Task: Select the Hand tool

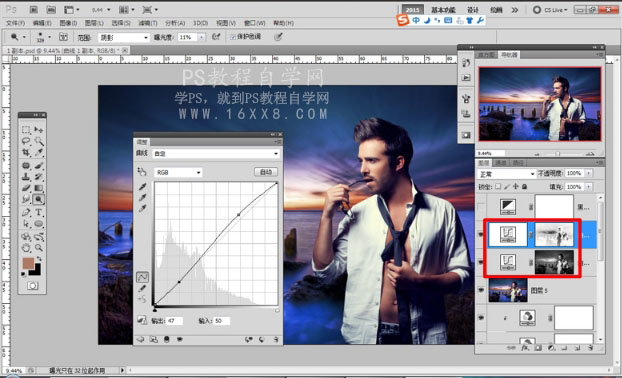Action: 26,248
